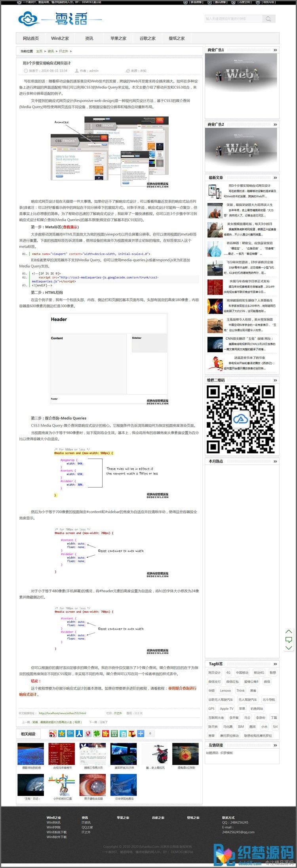Screen dimensions: 297x868
Task: Share article to QQ Zone star icon
Action: pyautogui.click(x=61, y=734)
